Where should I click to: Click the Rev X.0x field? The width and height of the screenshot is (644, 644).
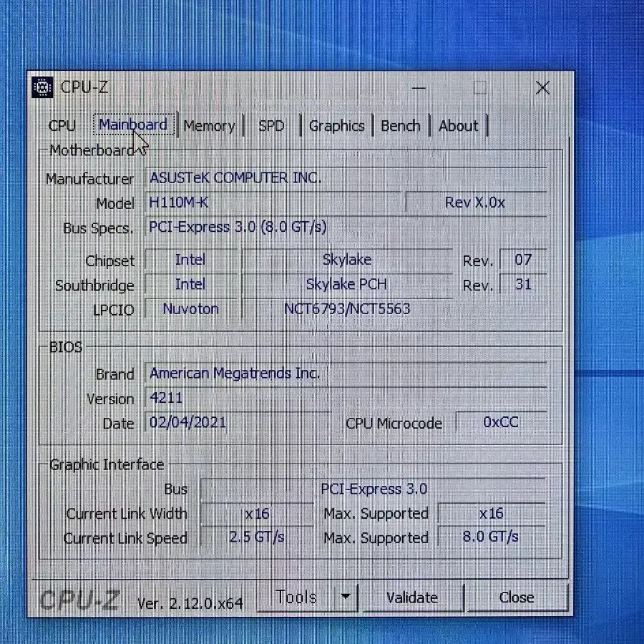tap(476, 203)
